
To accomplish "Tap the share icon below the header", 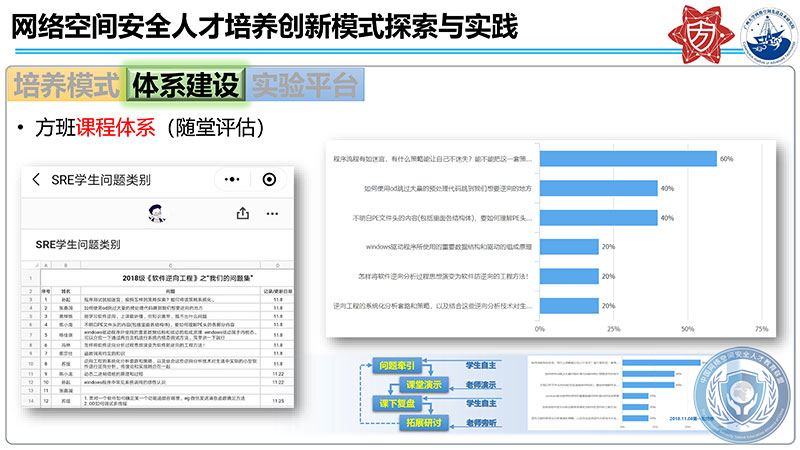I will point(243,213).
